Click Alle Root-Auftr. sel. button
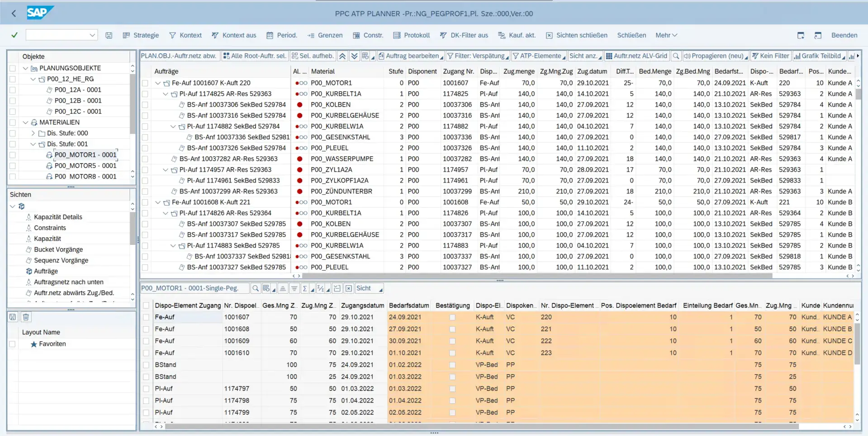 255,56
